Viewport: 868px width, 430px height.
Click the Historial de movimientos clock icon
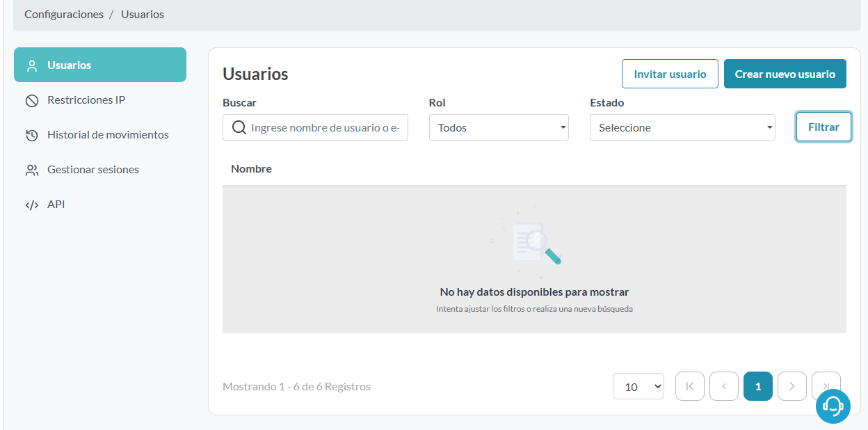point(31,135)
